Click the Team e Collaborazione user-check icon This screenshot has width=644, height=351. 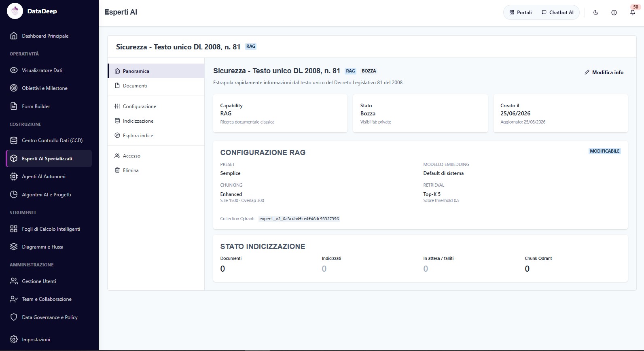click(14, 299)
